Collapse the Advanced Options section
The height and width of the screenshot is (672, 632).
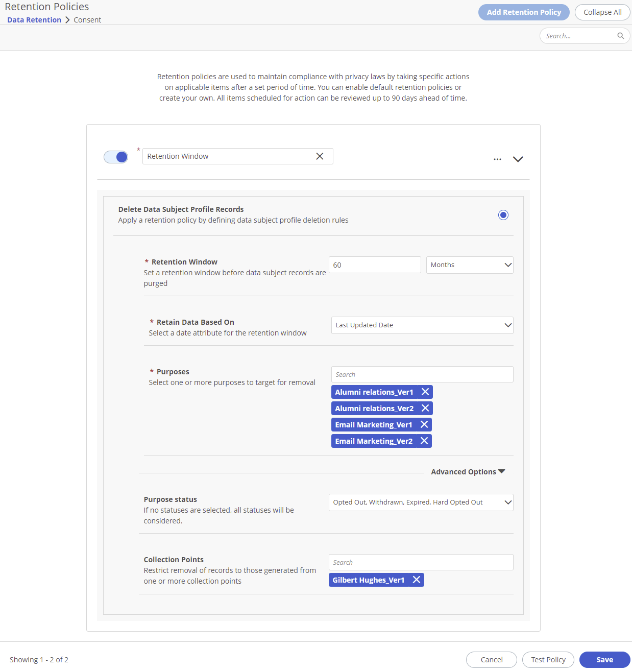point(467,471)
